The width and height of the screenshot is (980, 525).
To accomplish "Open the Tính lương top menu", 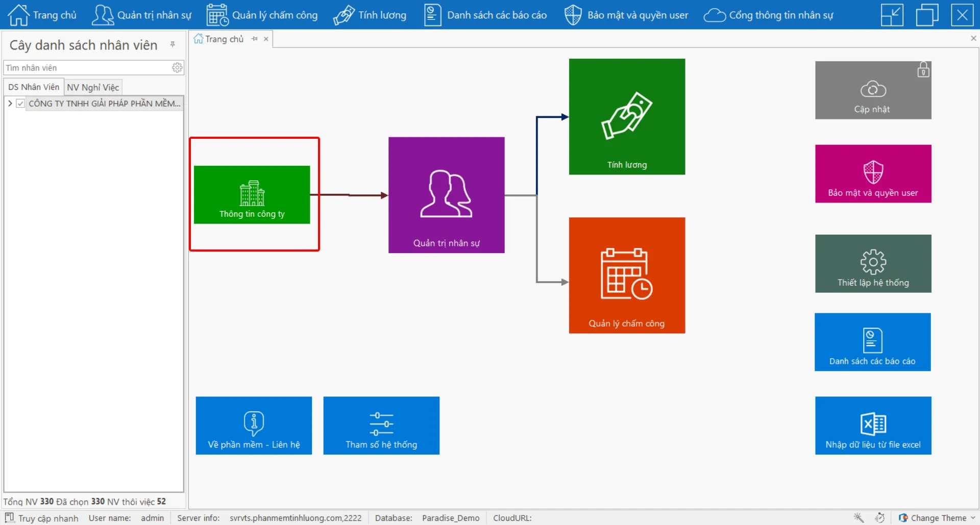I will pyautogui.click(x=370, y=15).
